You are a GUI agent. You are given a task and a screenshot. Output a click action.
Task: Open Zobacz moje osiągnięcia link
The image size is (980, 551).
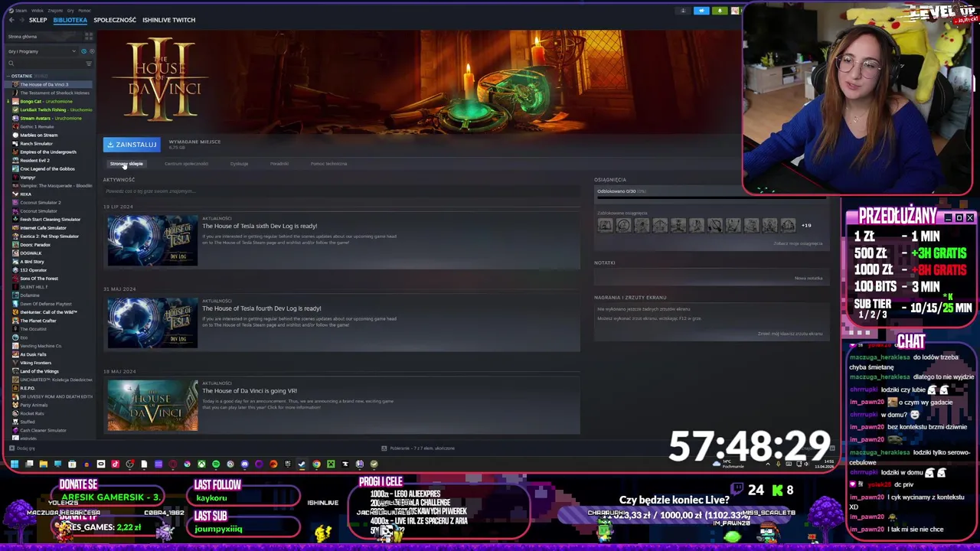(798, 243)
